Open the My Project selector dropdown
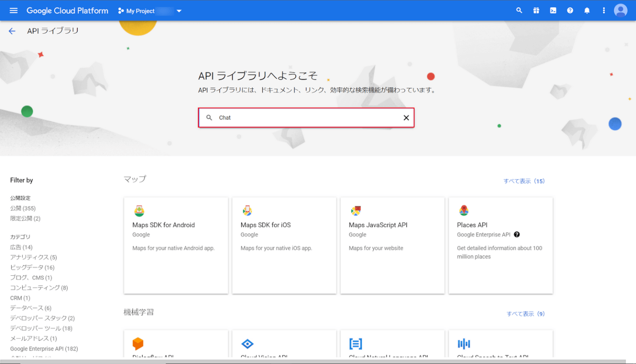The image size is (636, 364). pos(150,11)
